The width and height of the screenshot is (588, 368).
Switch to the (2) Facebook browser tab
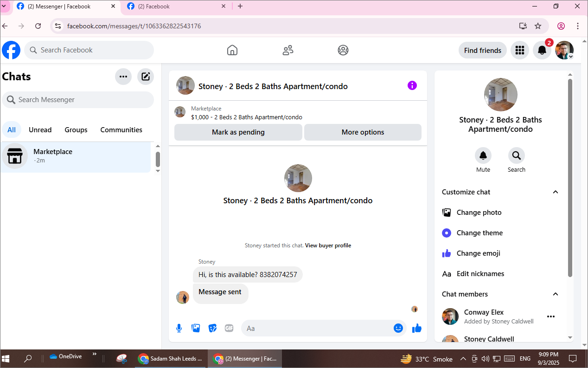[x=176, y=6]
